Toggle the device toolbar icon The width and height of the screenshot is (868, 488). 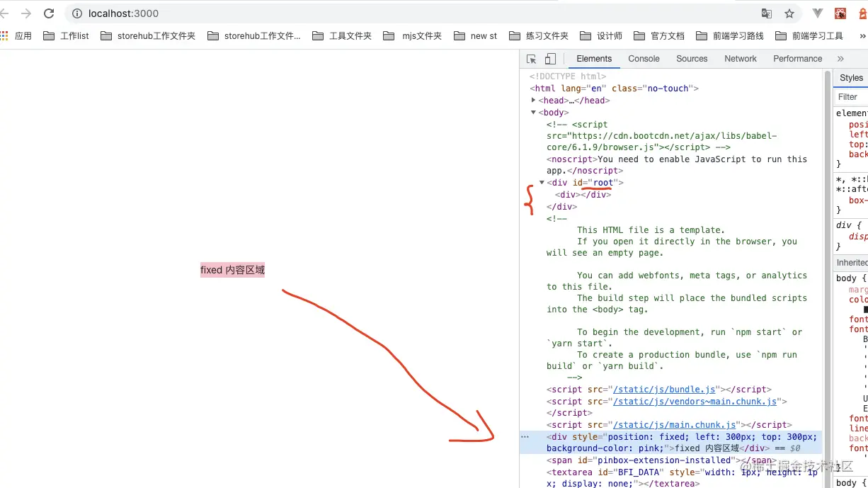pos(550,59)
